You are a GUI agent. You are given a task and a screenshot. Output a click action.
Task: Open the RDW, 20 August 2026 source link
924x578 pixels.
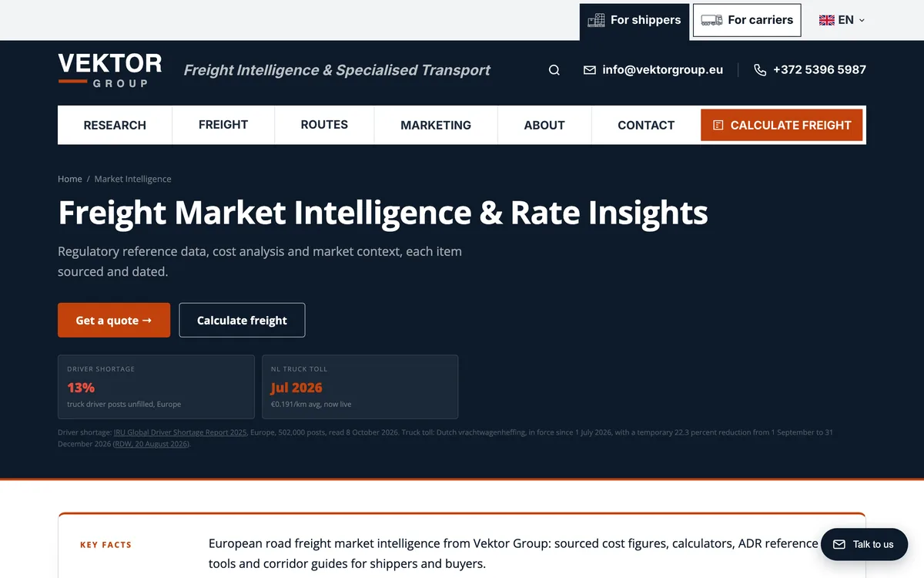pos(151,444)
